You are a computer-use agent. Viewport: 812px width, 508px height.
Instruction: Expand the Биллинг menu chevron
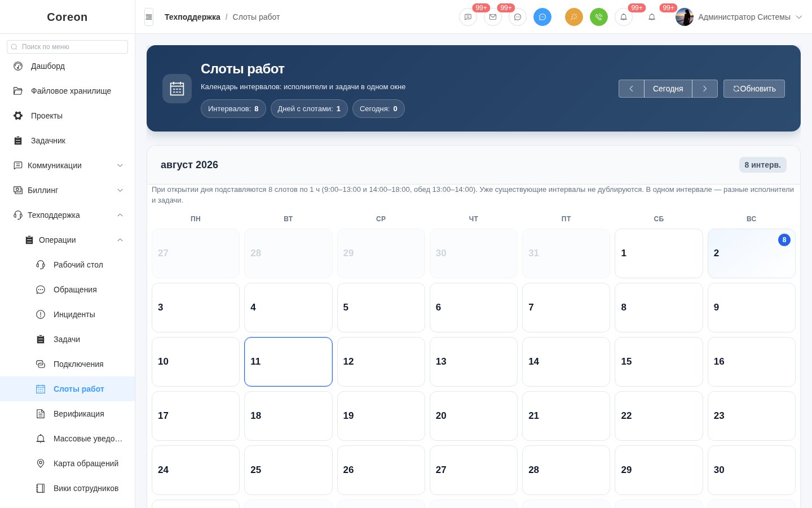120,190
